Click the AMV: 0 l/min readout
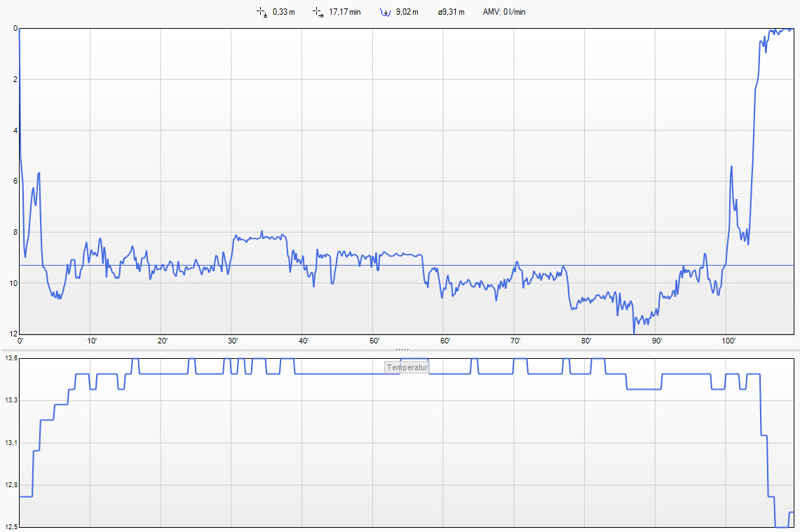The width and height of the screenshot is (800, 532). click(504, 12)
